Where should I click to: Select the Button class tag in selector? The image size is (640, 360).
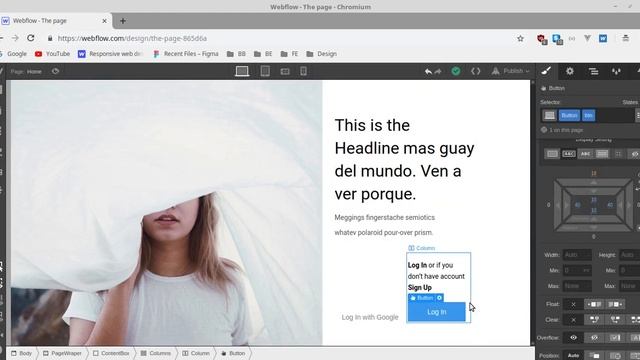pyautogui.click(x=569, y=116)
